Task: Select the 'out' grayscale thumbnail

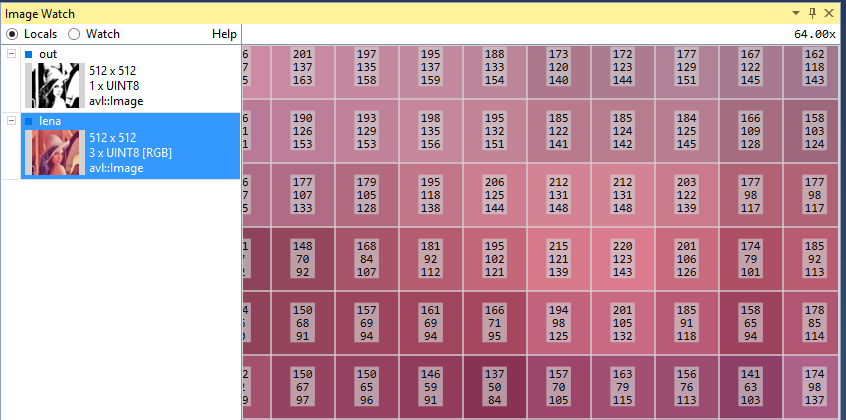Action: 54,86
